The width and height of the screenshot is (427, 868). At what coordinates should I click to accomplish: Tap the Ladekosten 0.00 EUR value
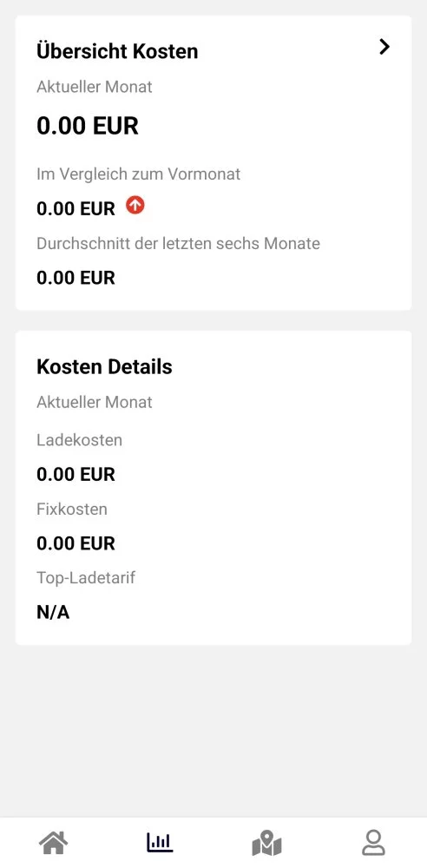(76, 475)
